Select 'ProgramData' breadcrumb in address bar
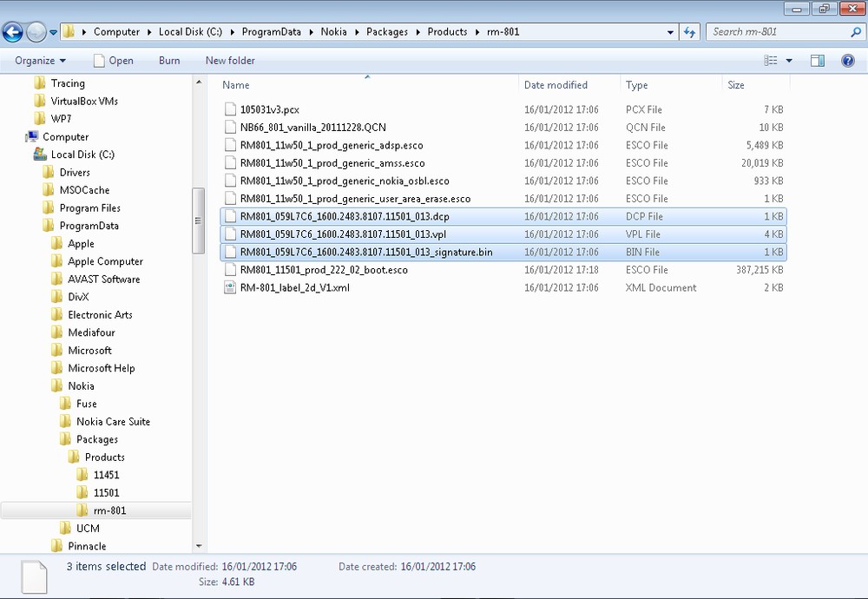 (271, 31)
